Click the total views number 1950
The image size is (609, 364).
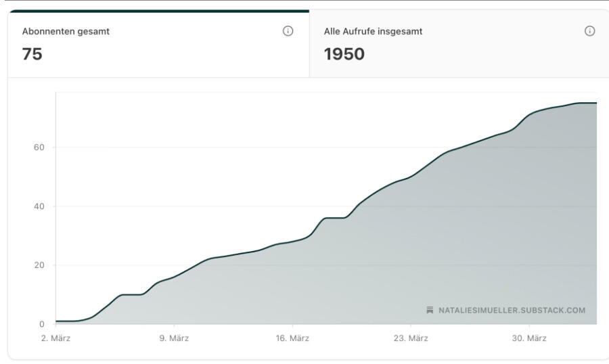coord(344,54)
